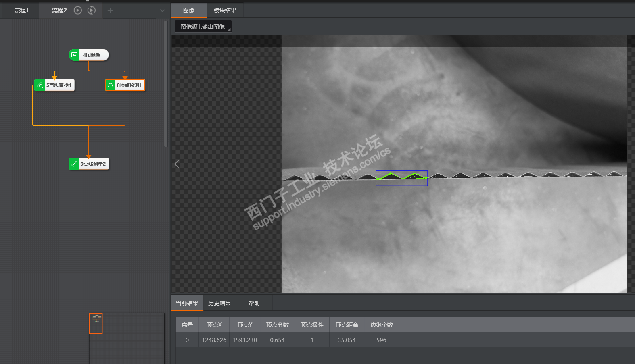
Task: Open the 模块结果 tab
Action: click(x=225, y=10)
